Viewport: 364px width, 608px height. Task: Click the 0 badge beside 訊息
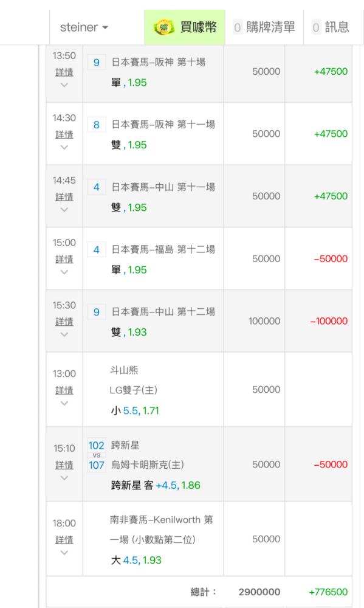click(316, 27)
